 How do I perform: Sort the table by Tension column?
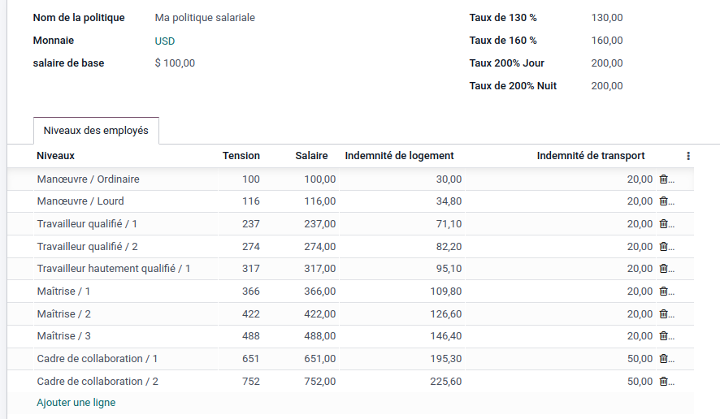[242, 156]
